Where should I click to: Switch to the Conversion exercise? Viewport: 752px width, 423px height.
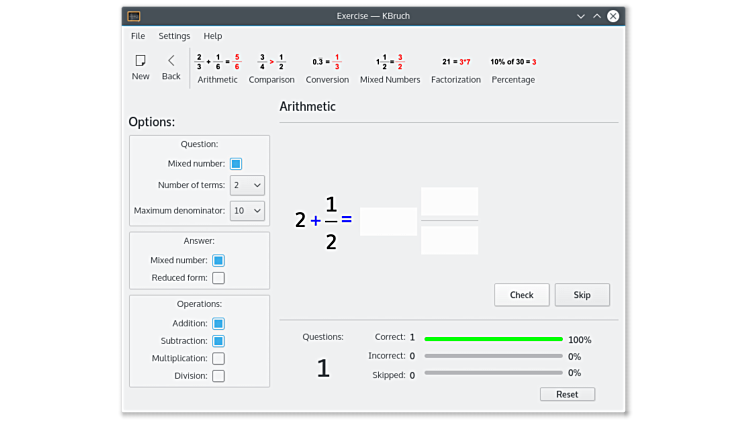point(327,67)
